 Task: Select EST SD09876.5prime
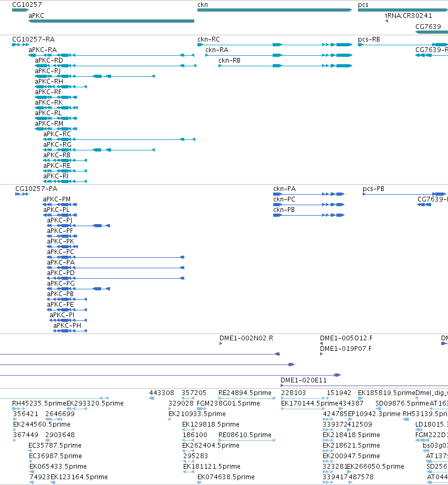pos(403,403)
